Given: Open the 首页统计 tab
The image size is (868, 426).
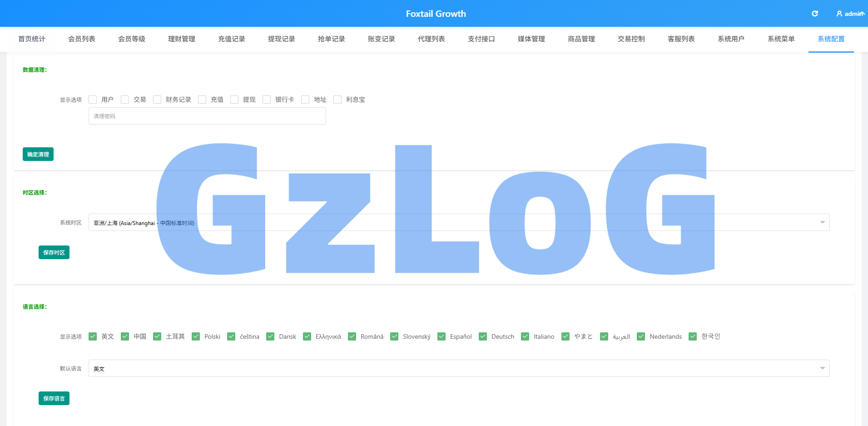Looking at the screenshot, I should tap(32, 39).
